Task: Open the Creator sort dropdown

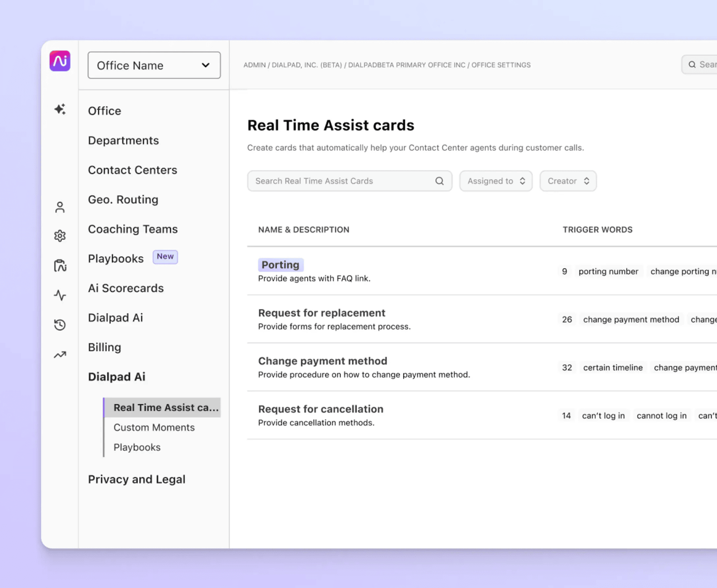Action: click(x=567, y=181)
